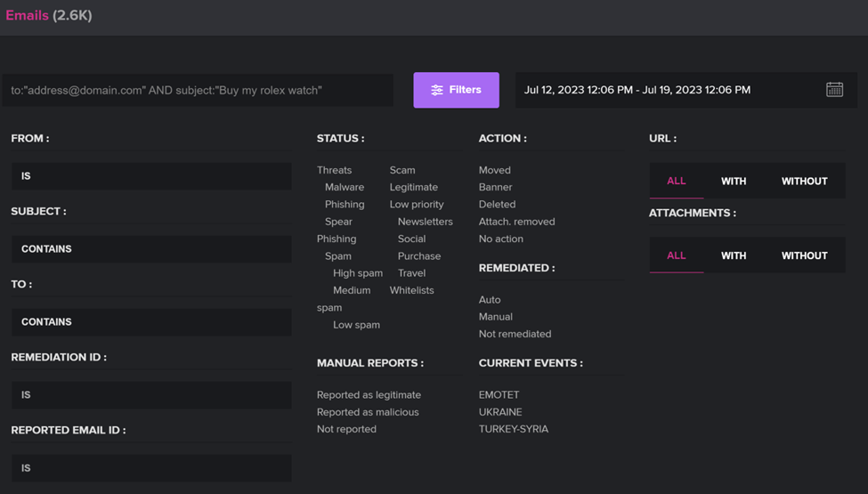Filter status by Newsletters
The image size is (868, 494).
point(426,222)
